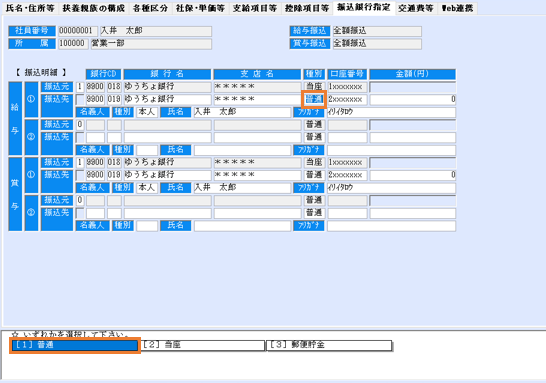Click 給与① フリガナ field イリイタロウ
The image size is (546, 383).
click(x=391, y=112)
